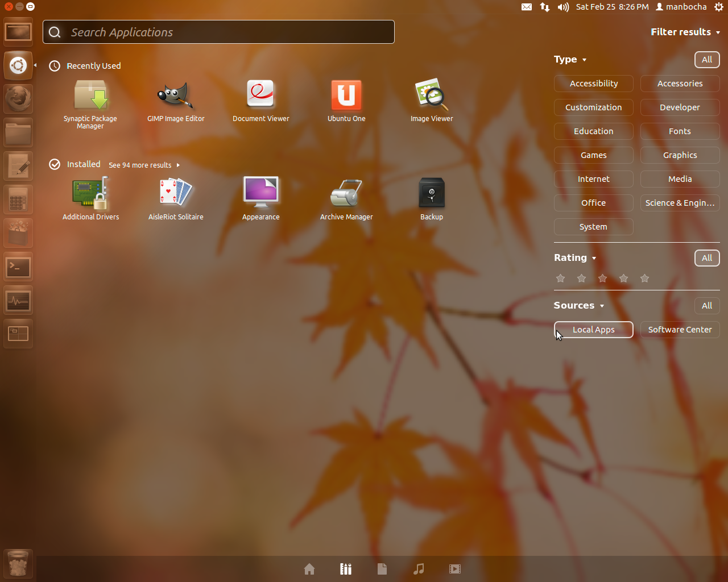Launch the Backup application
This screenshot has height=582, width=728.
click(x=432, y=193)
